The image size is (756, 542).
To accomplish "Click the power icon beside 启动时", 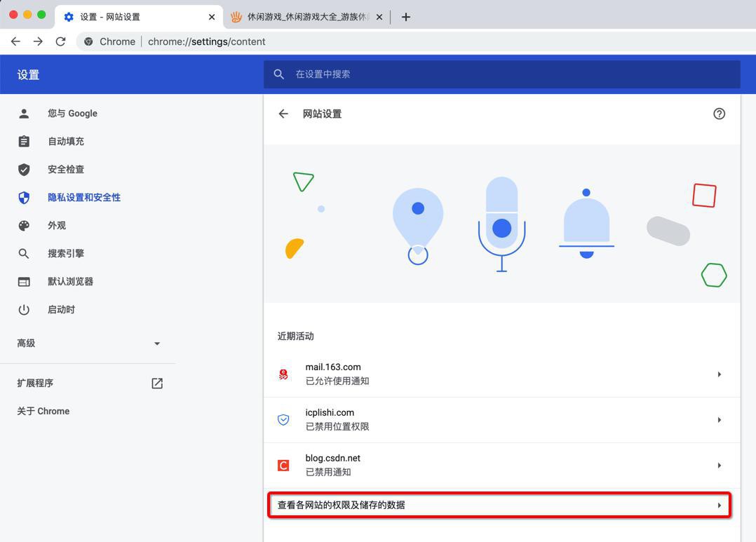I will point(24,310).
